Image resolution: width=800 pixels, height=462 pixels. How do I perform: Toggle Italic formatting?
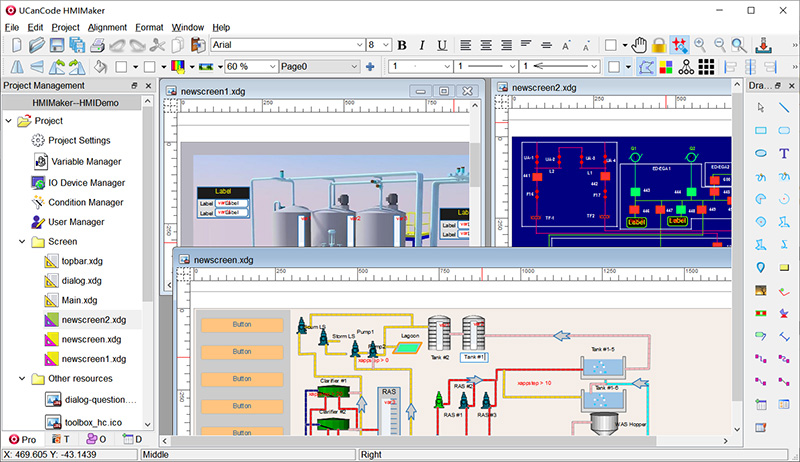coord(422,45)
